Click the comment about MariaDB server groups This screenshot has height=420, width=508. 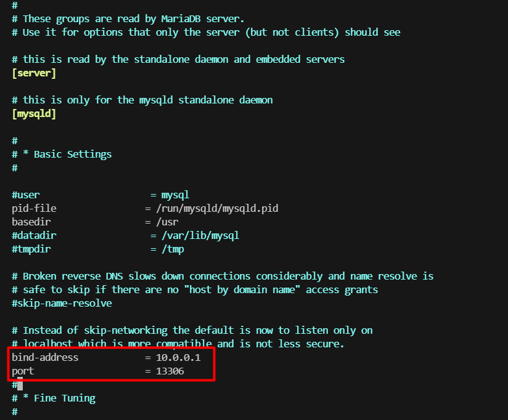[128, 18]
